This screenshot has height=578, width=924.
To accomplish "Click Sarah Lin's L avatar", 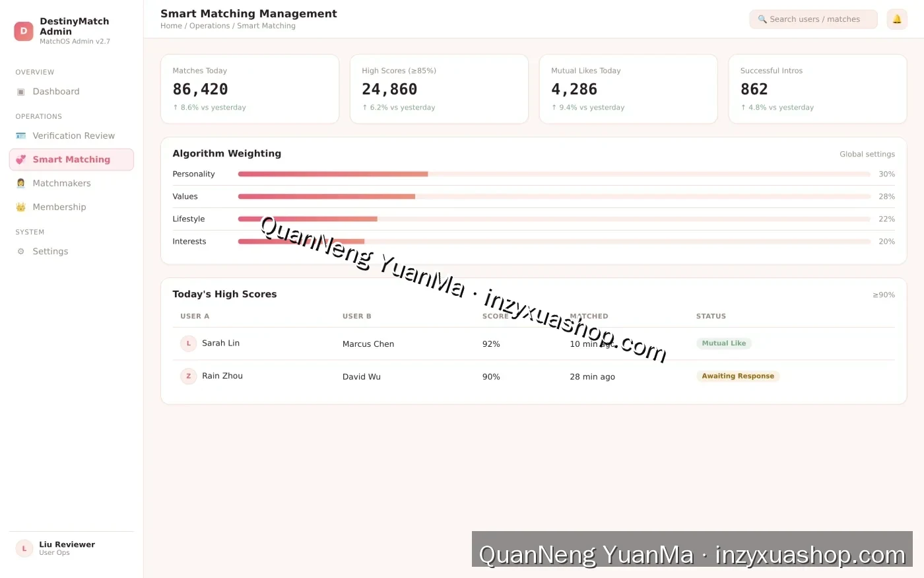I will pos(189,343).
